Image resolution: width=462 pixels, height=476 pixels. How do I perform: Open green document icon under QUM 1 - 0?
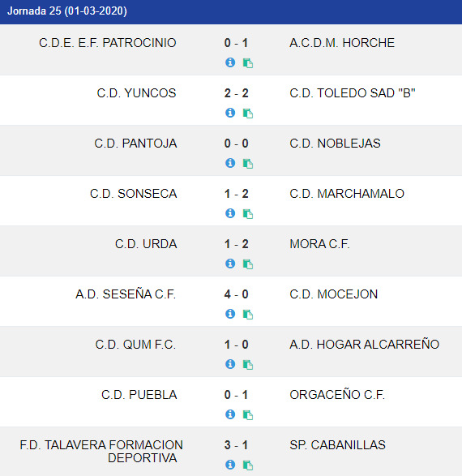pos(248,365)
